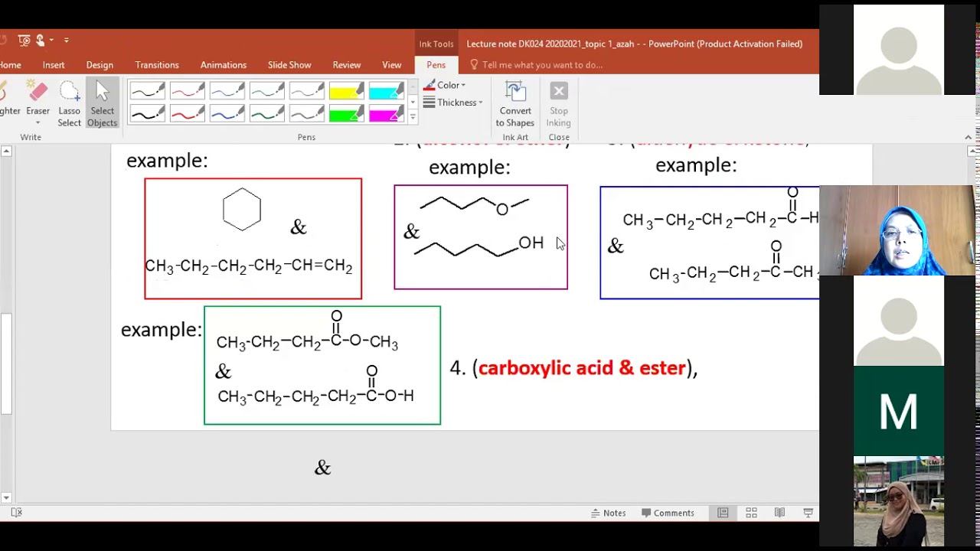The image size is (980, 551).
Task: Switch to the Transitions tab
Action: [x=157, y=65]
